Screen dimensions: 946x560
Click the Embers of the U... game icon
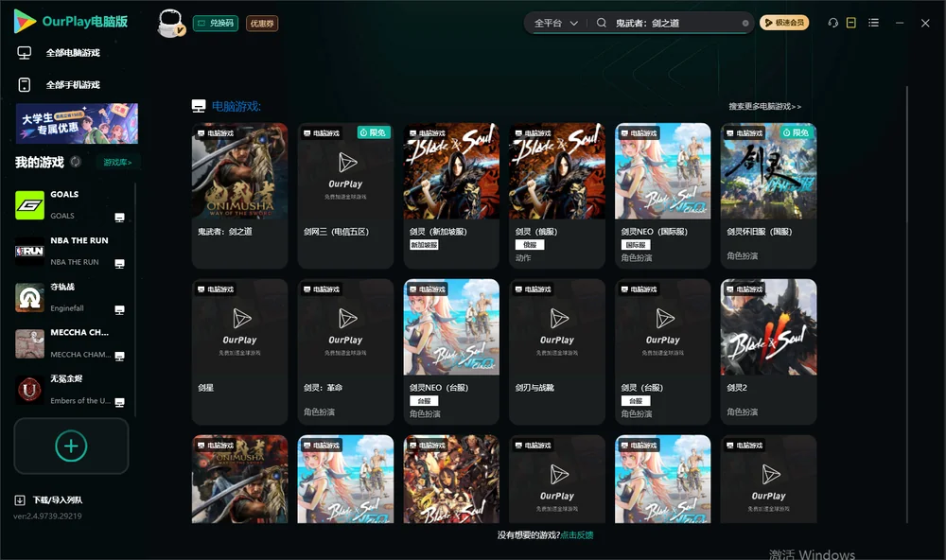(x=29, y=390)
